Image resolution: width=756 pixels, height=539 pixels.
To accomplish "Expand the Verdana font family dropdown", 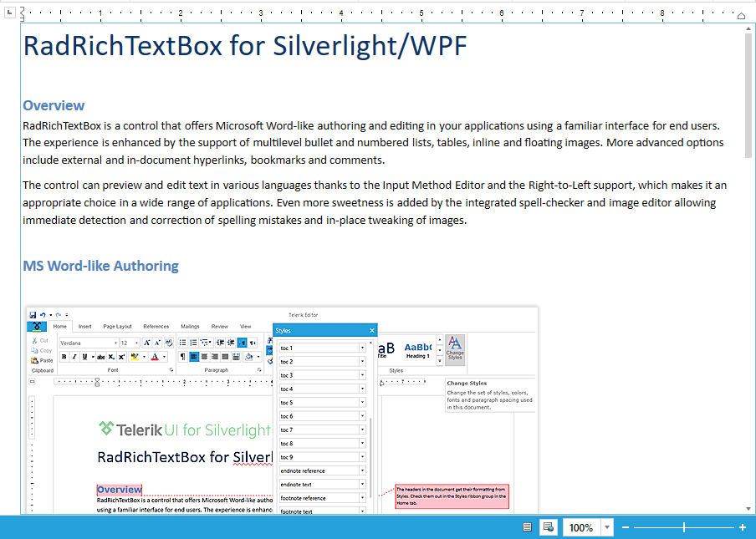I will 115,343.
